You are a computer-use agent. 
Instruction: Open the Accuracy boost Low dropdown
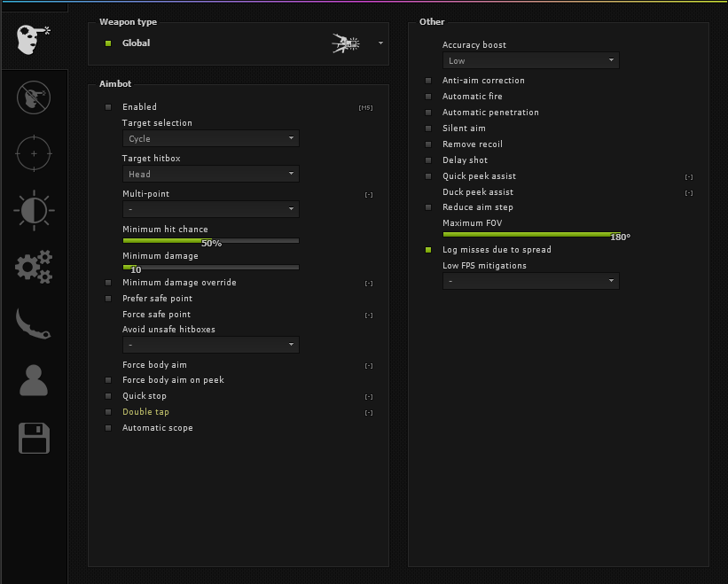[530, 60]
